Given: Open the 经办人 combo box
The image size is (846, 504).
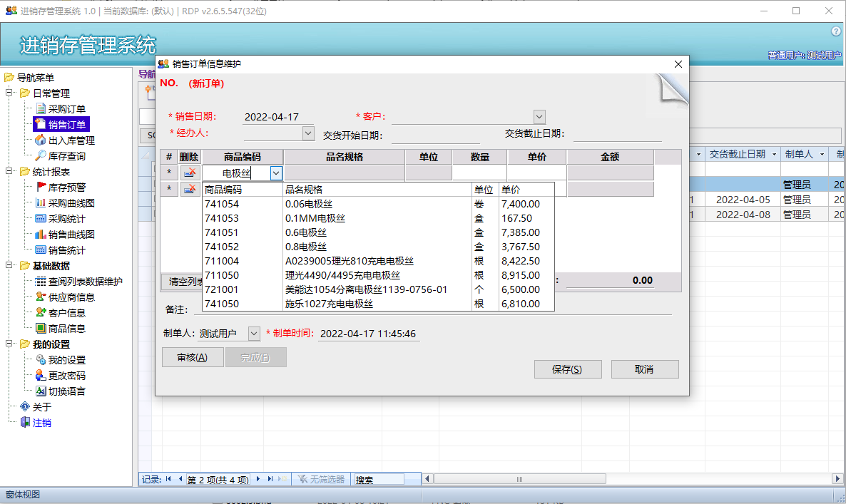Looking at the screenshot, I should 308,133.
